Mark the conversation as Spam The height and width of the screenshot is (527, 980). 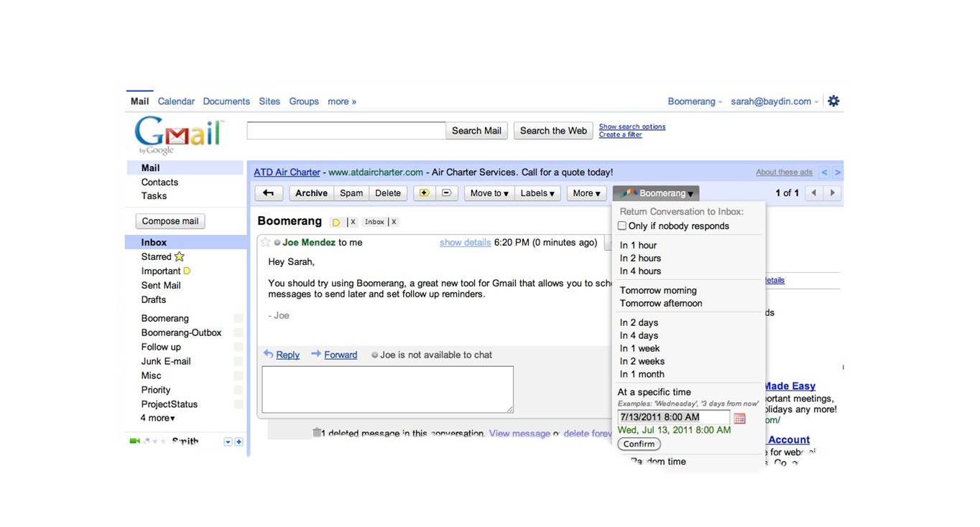point(351,193)
